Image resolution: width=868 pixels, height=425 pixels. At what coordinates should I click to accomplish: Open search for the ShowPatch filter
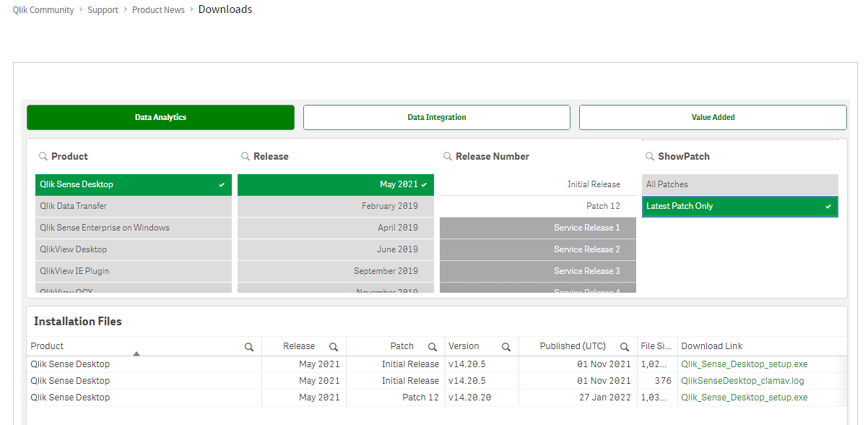pos(648,156)
